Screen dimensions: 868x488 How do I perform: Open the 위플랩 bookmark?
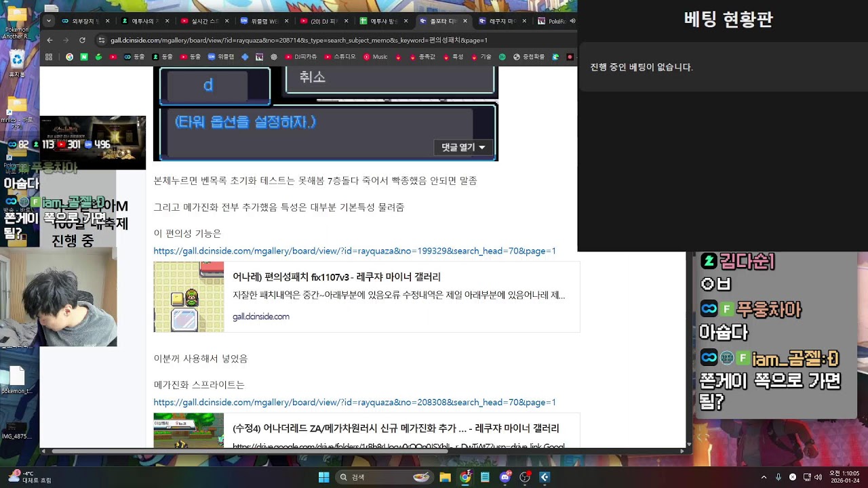(221, 57)
